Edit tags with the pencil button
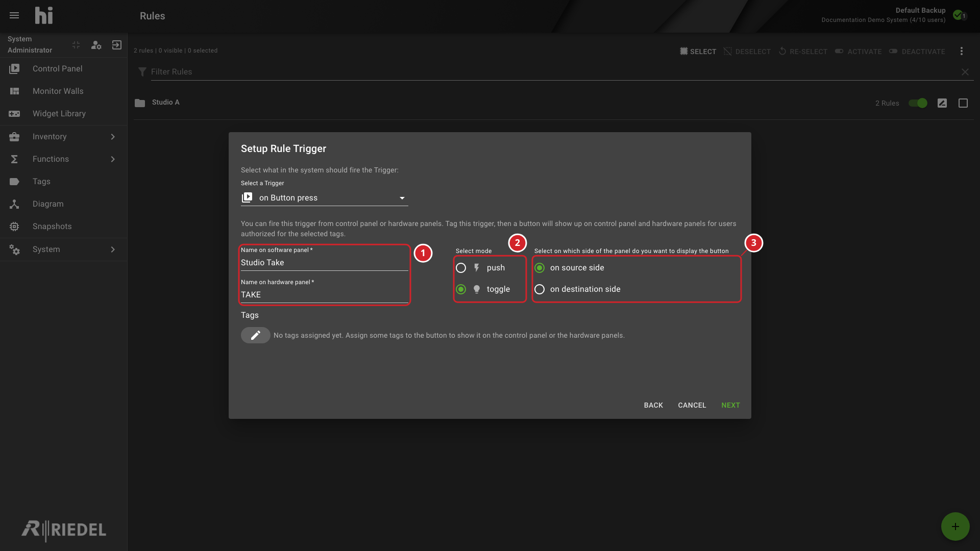 coord(256,335)
